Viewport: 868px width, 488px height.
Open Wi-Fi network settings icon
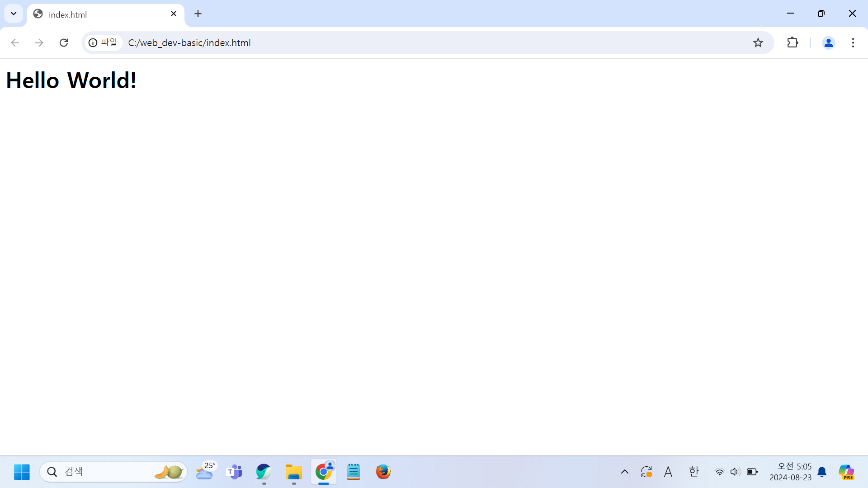coord(719,472)
